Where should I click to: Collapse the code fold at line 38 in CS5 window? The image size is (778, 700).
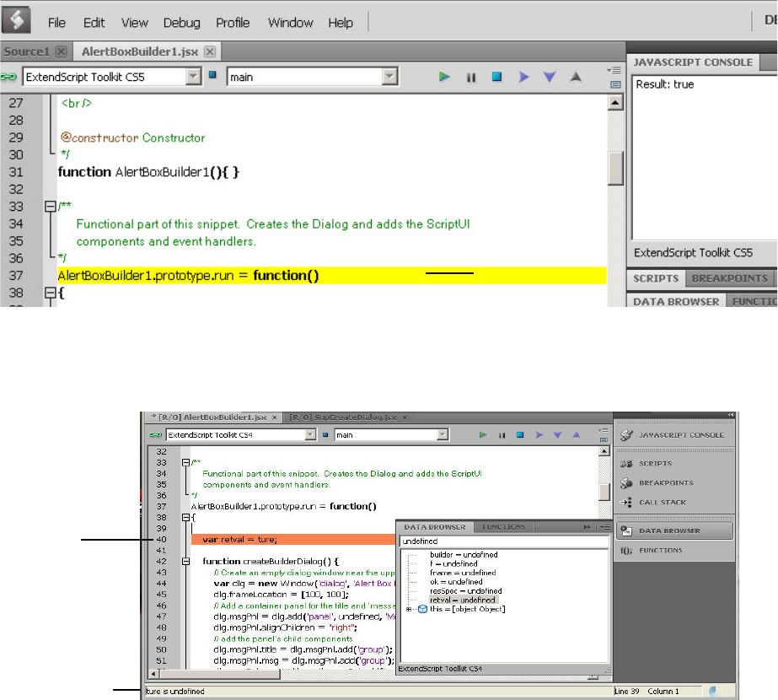coord(50,293)
